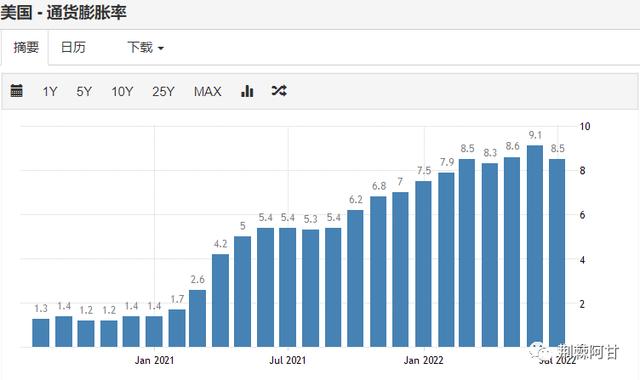This screenshot has height=380, width=640.
Task: Click the y-axis value 10
Action: click(x=584, y=127)
